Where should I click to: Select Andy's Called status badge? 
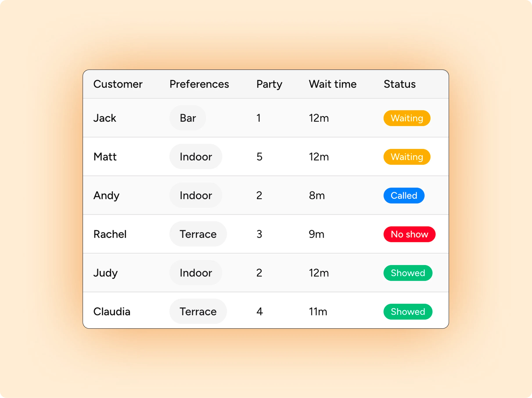click(404, 196)
